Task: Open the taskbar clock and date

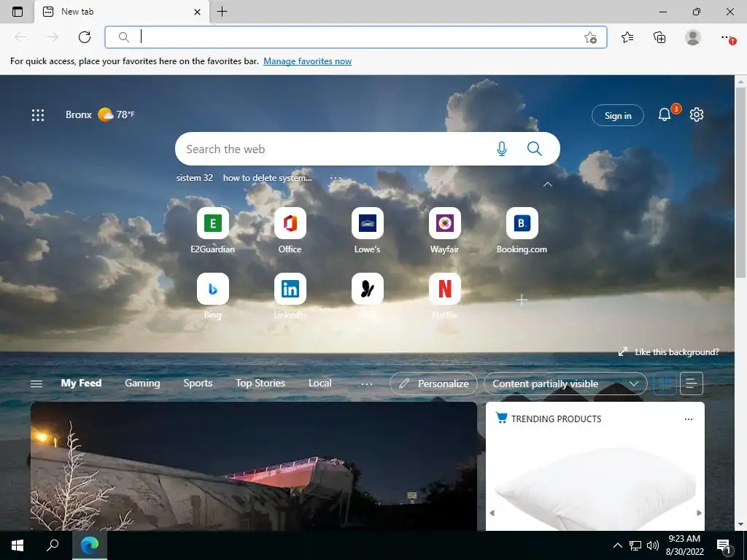Action: click(684, 545)
